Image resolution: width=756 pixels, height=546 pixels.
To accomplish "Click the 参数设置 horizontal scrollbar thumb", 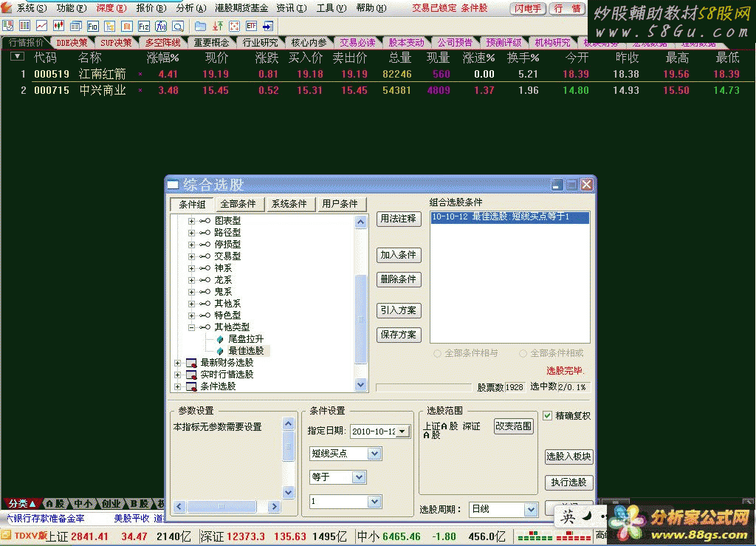I will coord(221,506).
